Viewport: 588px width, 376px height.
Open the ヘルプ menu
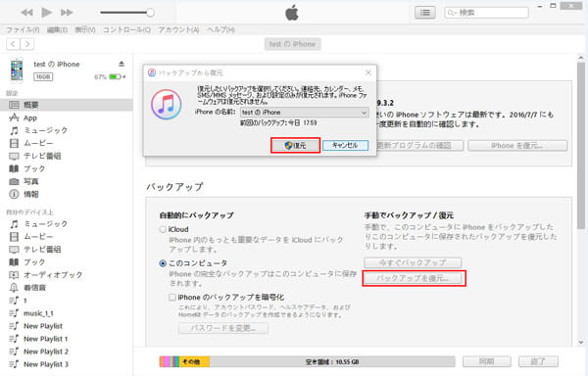(x=220, y=29)
